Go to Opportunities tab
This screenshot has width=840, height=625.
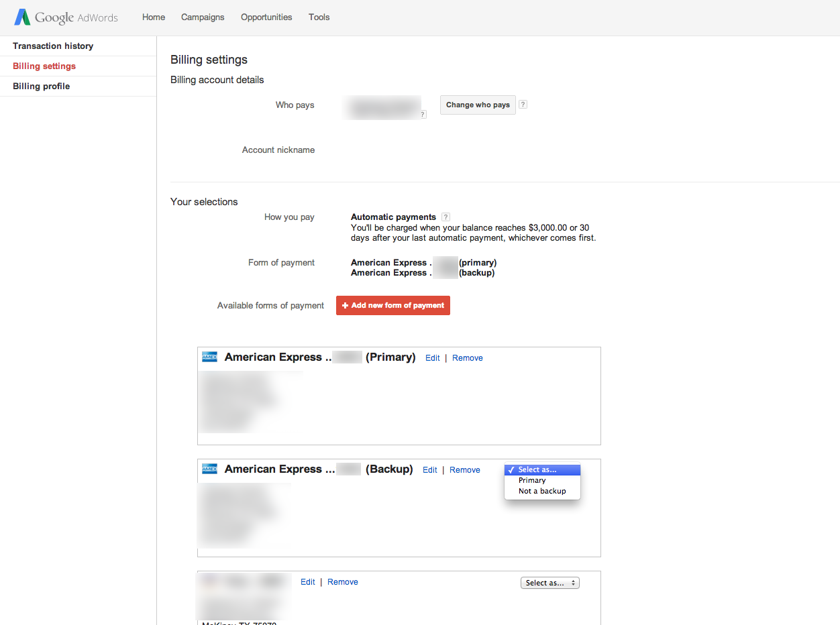(x=266, y=17)
